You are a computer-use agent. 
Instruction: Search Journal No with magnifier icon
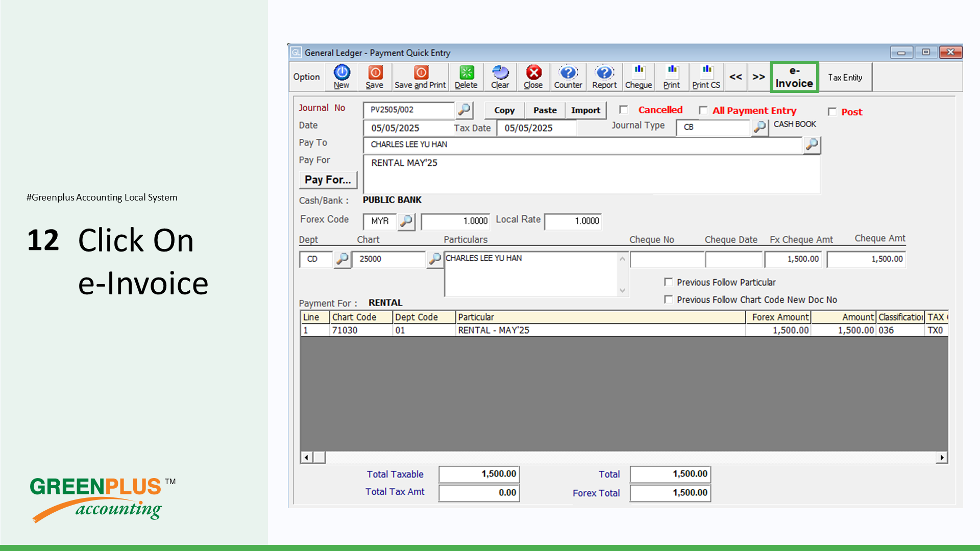click(x=464, y=110)
